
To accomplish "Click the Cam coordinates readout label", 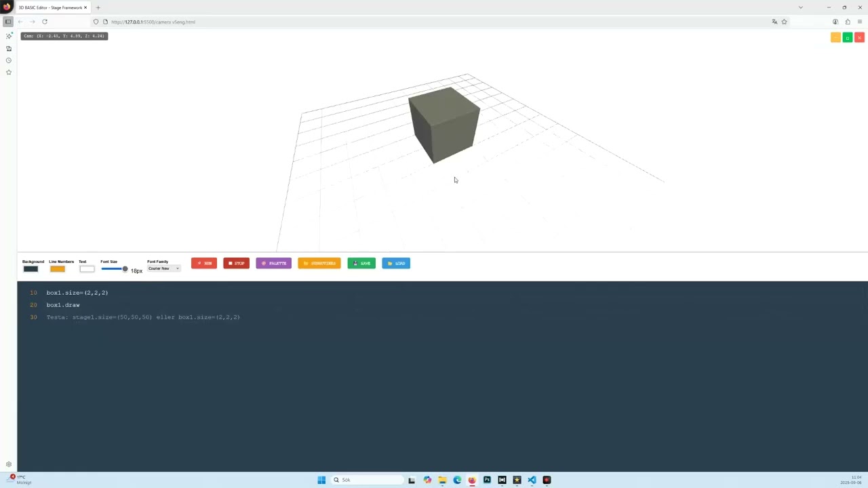I will tap(64, 36).
